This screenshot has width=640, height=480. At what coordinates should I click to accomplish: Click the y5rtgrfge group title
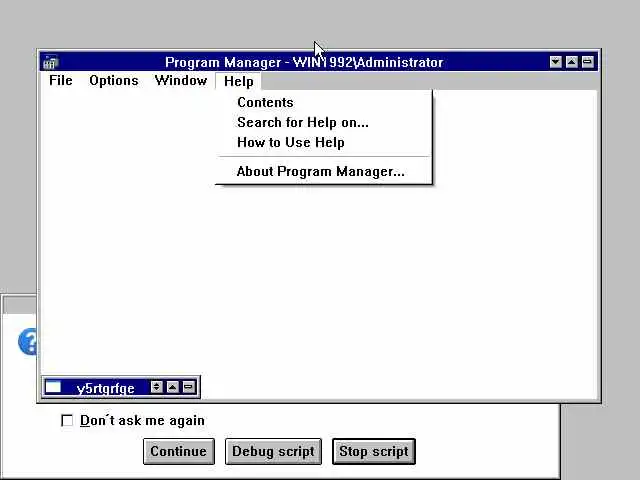(x=105, y=388)
